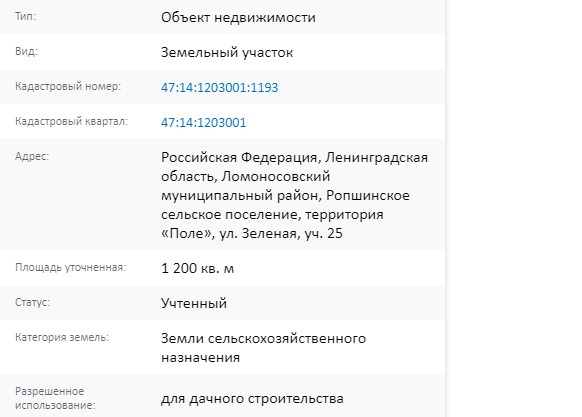Click the 'Разрешенное использование:' label
Viewport: 582px width, 417px height.
[55, 398]
